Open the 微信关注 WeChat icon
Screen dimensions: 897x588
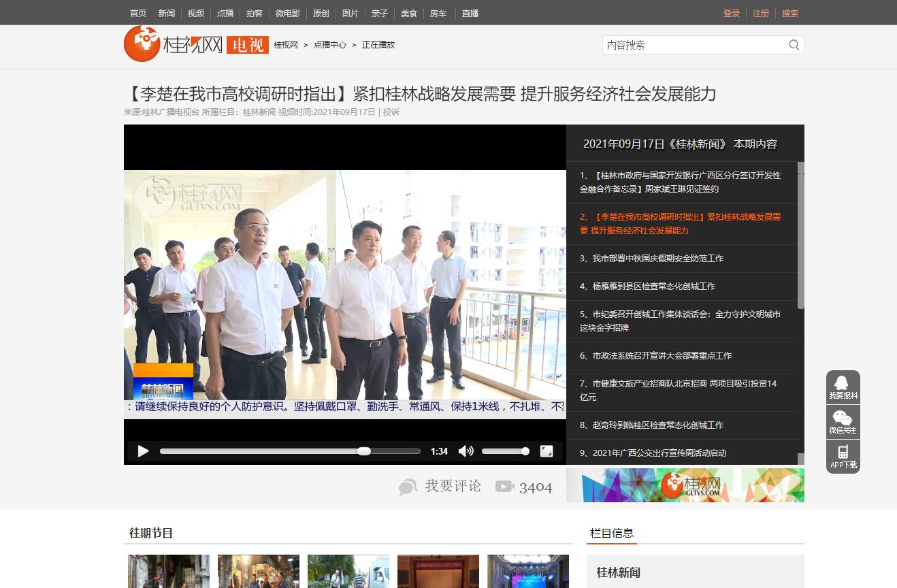pyautogui.click(x=843, y=422)
